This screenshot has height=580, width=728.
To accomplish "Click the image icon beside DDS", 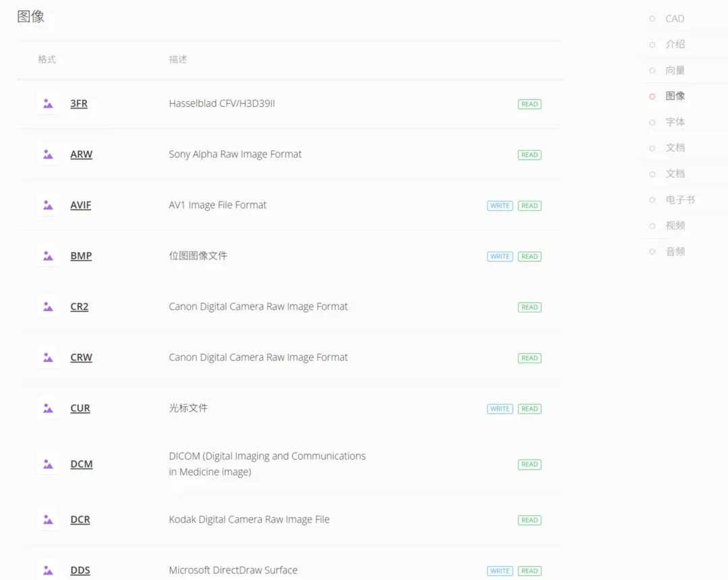I will click(x=48, y=571).
